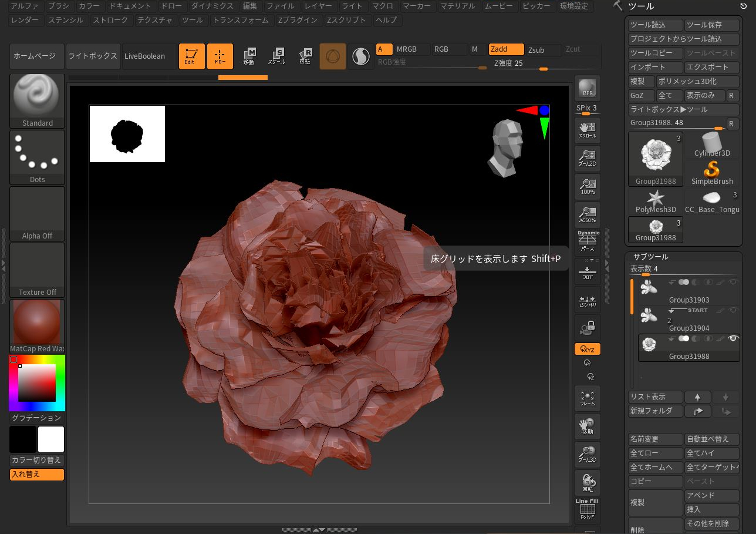Click the right-shelf Move (移動) hand icon
This screenshot has width=756, height=534.
588,426
